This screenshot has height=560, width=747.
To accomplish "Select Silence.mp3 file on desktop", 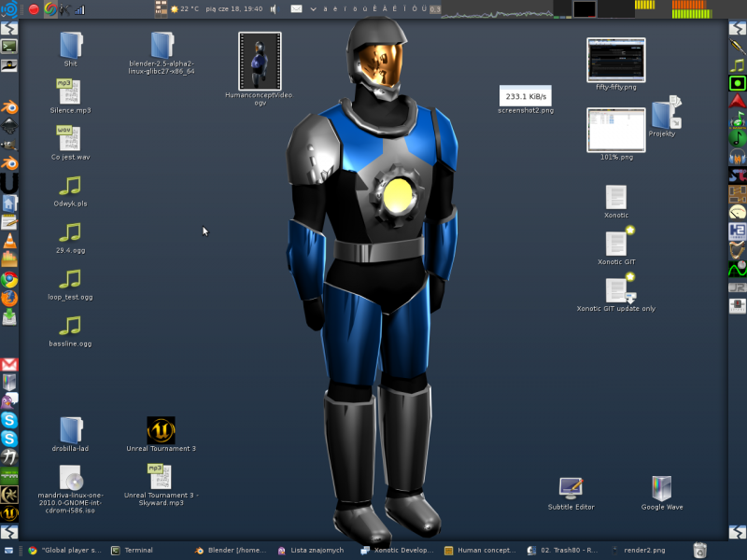I will point(71,96).
